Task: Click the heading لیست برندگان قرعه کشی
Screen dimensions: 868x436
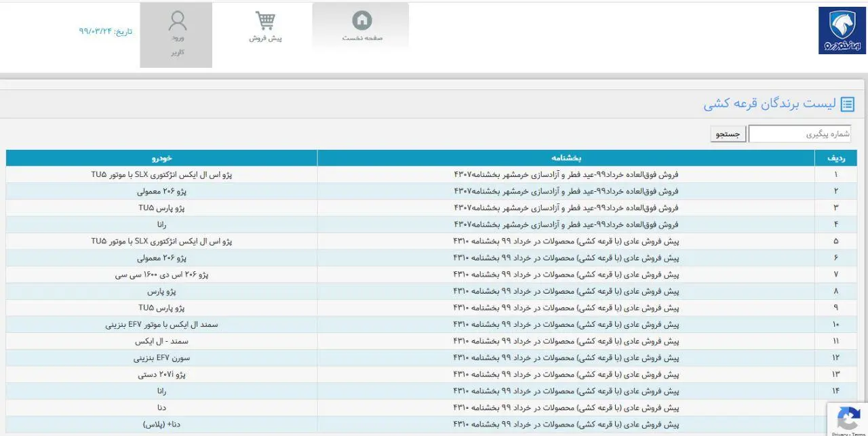Action: (x=770, y=104)
